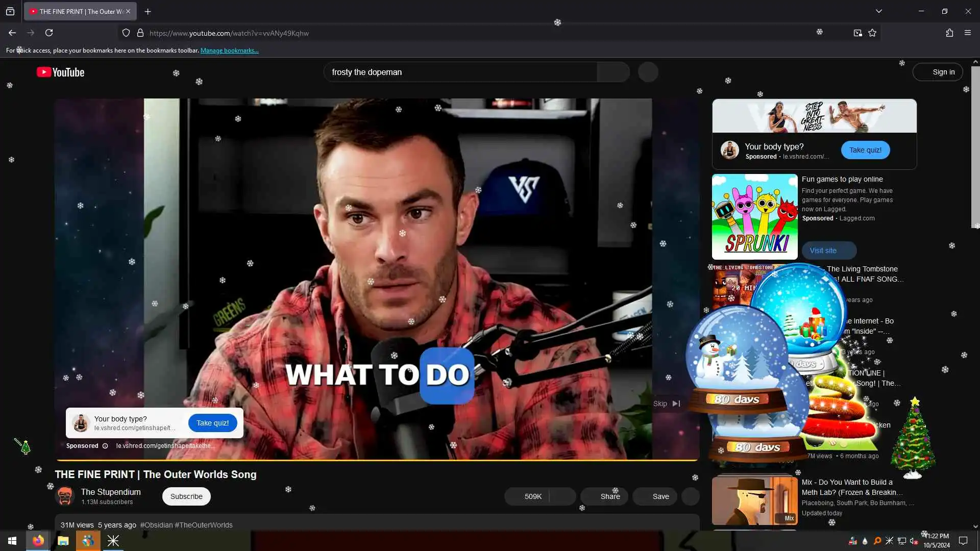Open the sponsored ad info icon
Viewport: 980px width, 551px height.
click(x=105, y=446)
